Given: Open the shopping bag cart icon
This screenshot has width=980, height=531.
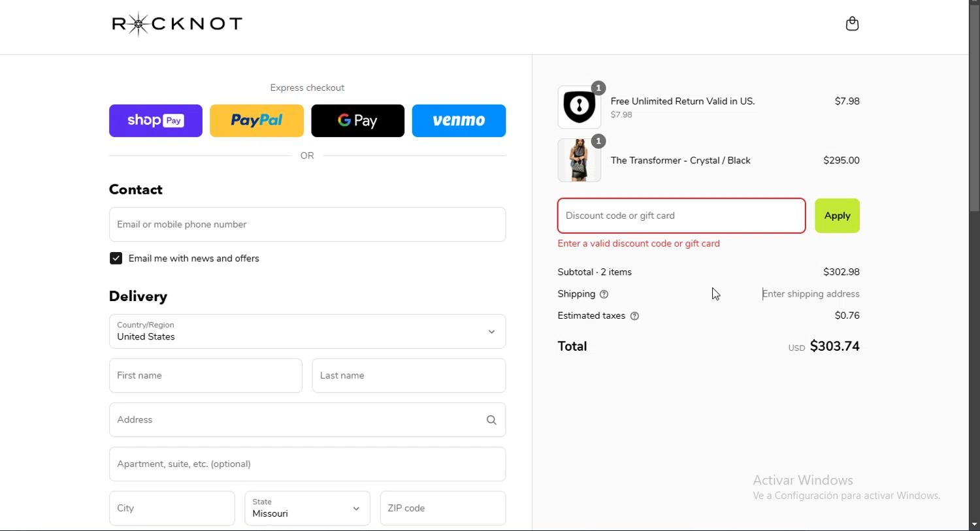Looking at the screenshot, I should [852, 24].
